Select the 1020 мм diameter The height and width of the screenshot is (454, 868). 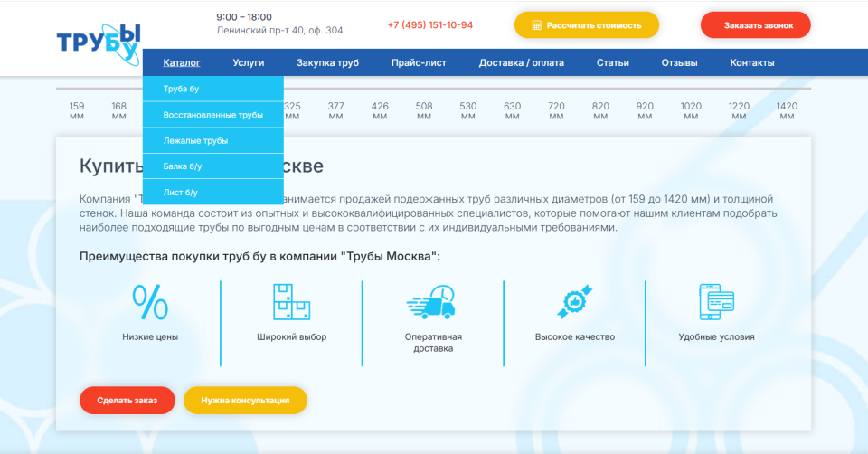(x=691, y=110)
